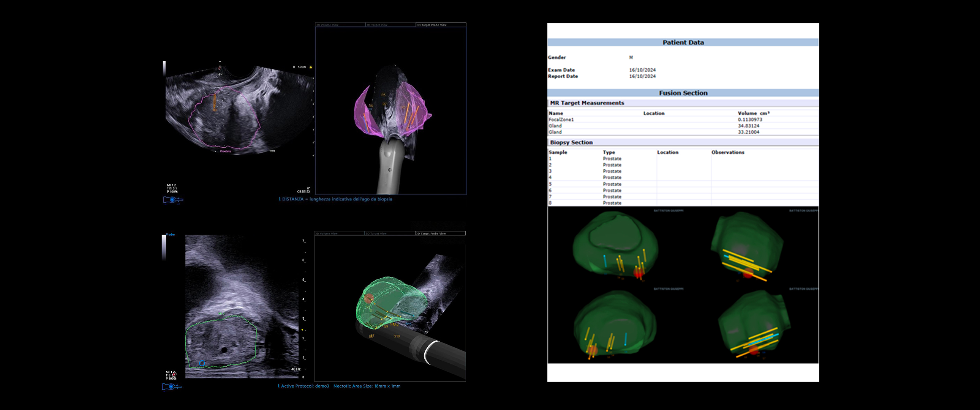The width and height of the screenshot is (980, 410).
Task: Click yellow focus arrow on depth scale
Action: pyautogui.click(x=302, y=330)
